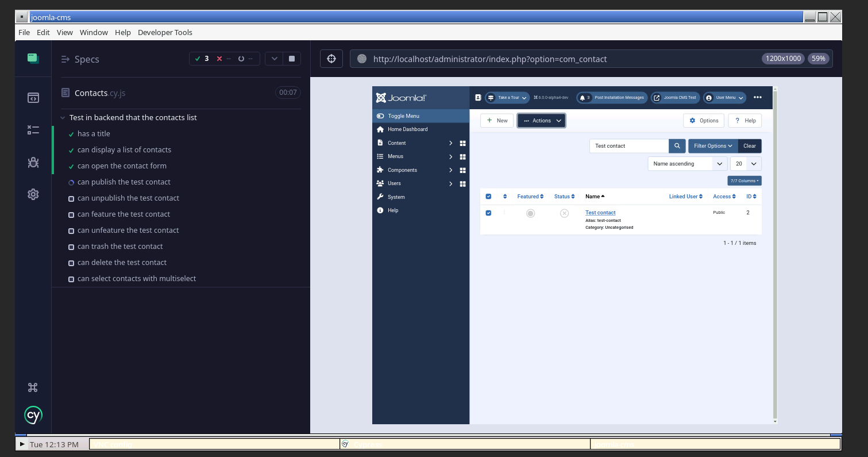Open the Runs icon in Cypress sidebar
The width and height of the screenshot is (868, 457).
click(x=33, y=130)
